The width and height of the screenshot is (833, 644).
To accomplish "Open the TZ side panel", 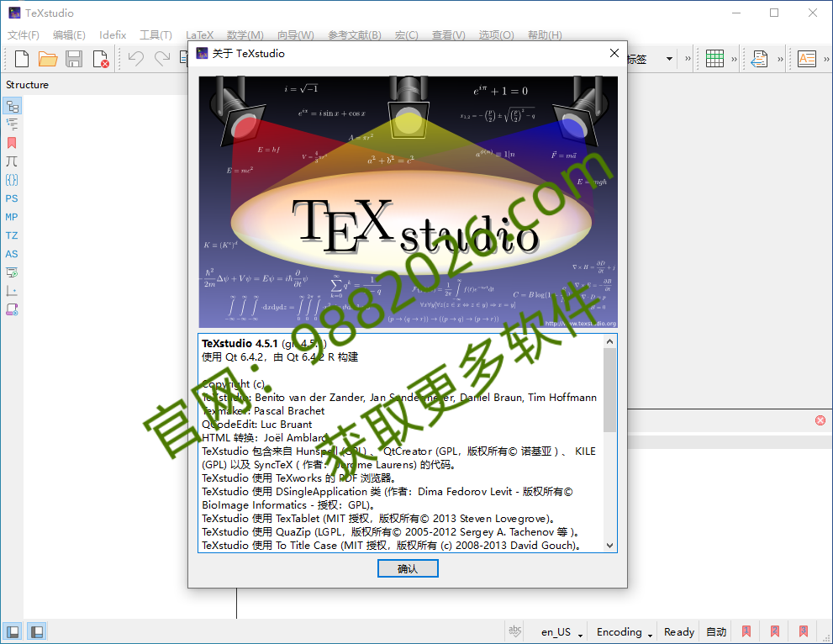I will point(12,235).
